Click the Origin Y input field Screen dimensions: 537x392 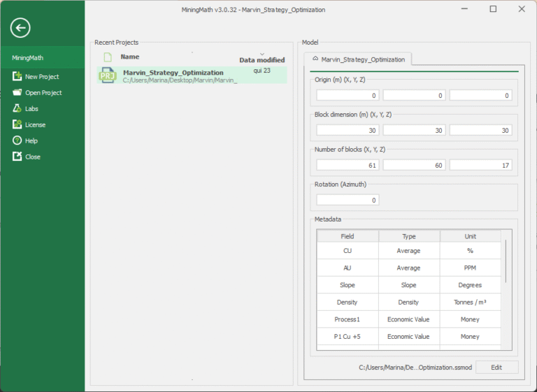(414, 96)
